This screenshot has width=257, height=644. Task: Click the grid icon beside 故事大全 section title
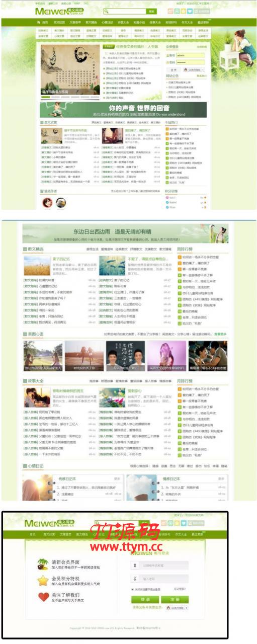25,381
